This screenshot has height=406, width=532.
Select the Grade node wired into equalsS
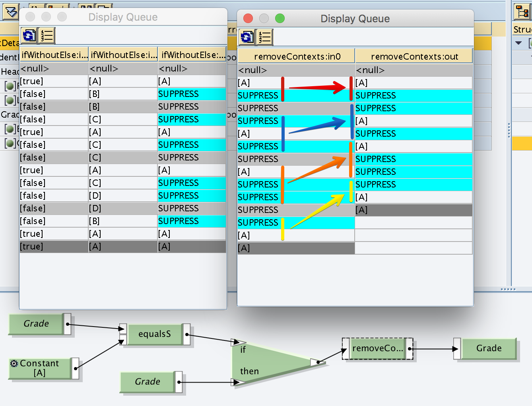[36, 324]
